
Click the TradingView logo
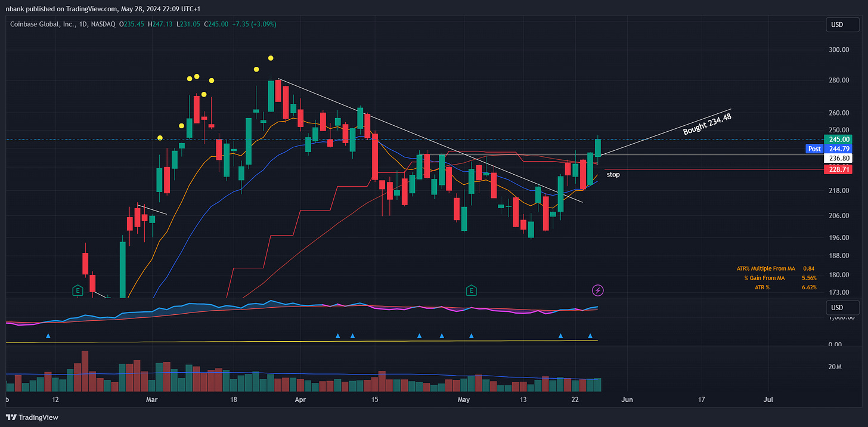pyautogui.click(x=32, y=417)
